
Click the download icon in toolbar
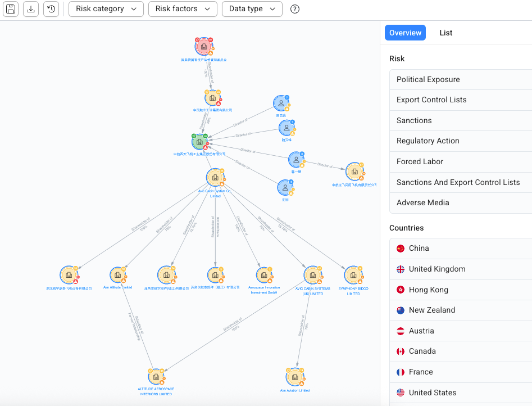(31, 9)
